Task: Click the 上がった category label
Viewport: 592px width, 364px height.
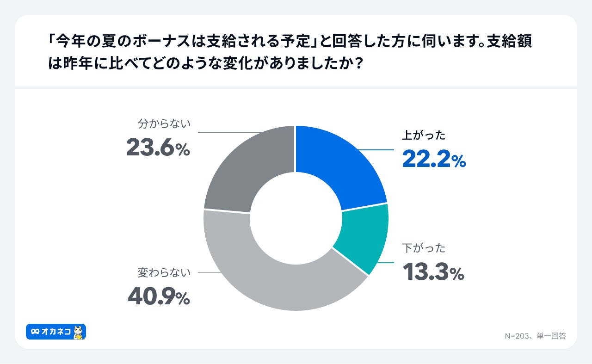Action: 424,136
